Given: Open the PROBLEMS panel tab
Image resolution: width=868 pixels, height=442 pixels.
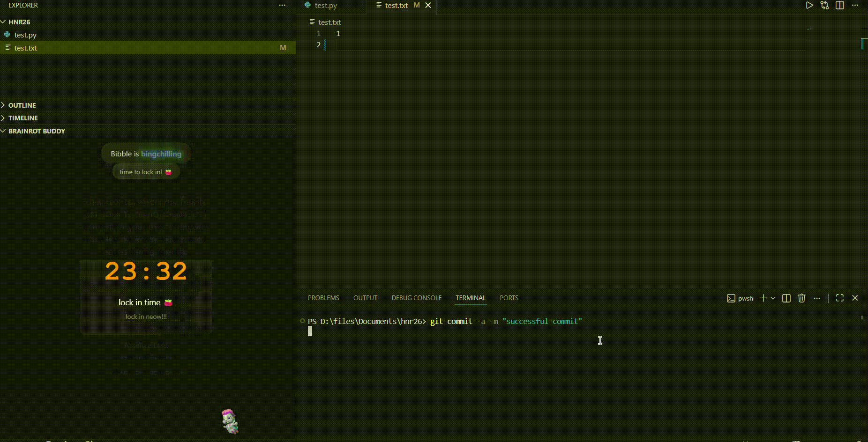Looking at the screenshot, I should (323, 298).
